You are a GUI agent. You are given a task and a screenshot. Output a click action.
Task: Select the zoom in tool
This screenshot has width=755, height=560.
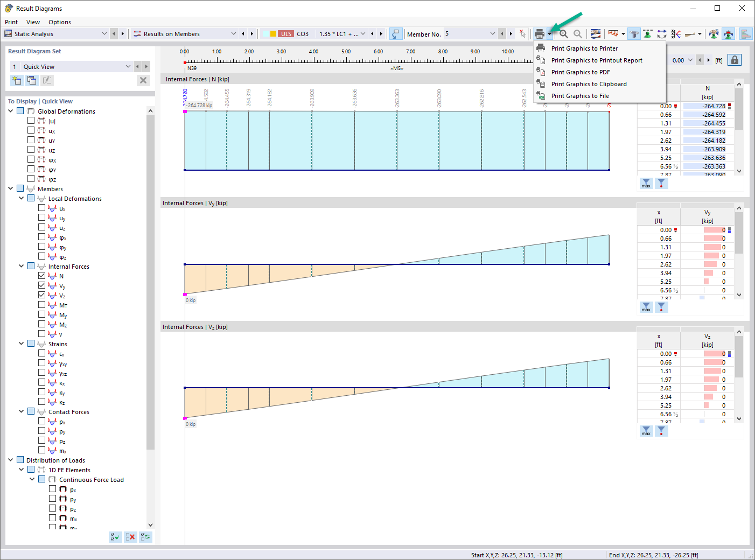point(563,33)
